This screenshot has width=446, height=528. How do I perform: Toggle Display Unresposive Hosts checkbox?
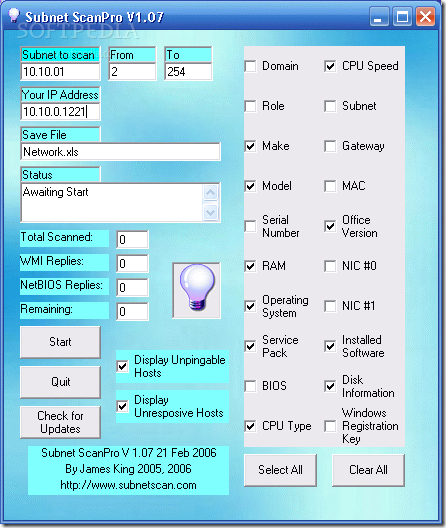[123, 406]
